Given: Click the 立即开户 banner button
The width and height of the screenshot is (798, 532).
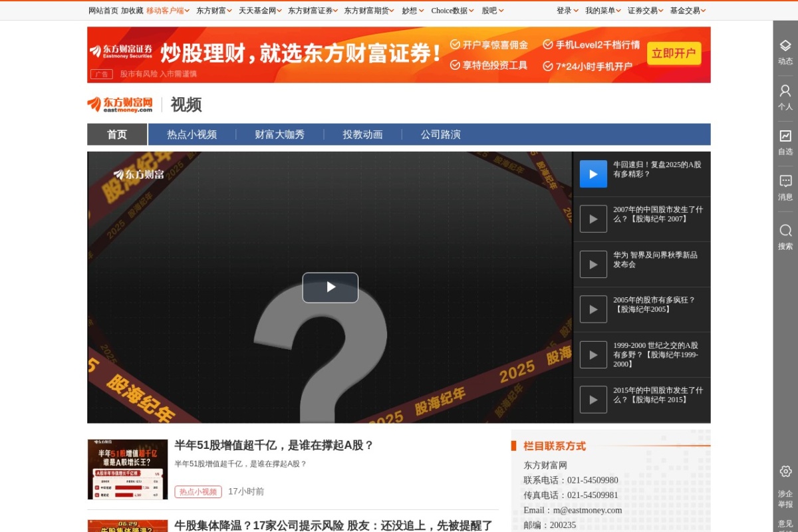Looking at the screenshot, I should click(674, 54).
